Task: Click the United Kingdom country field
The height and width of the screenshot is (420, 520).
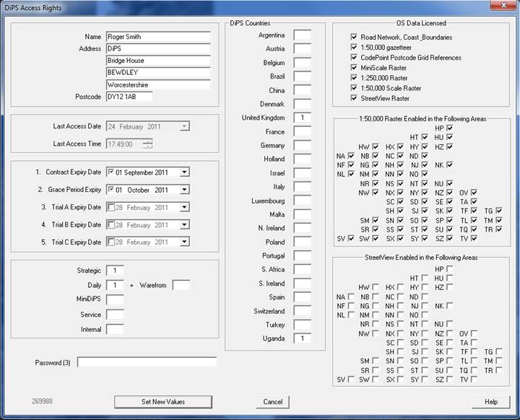Action: click(x=303, y=118)
